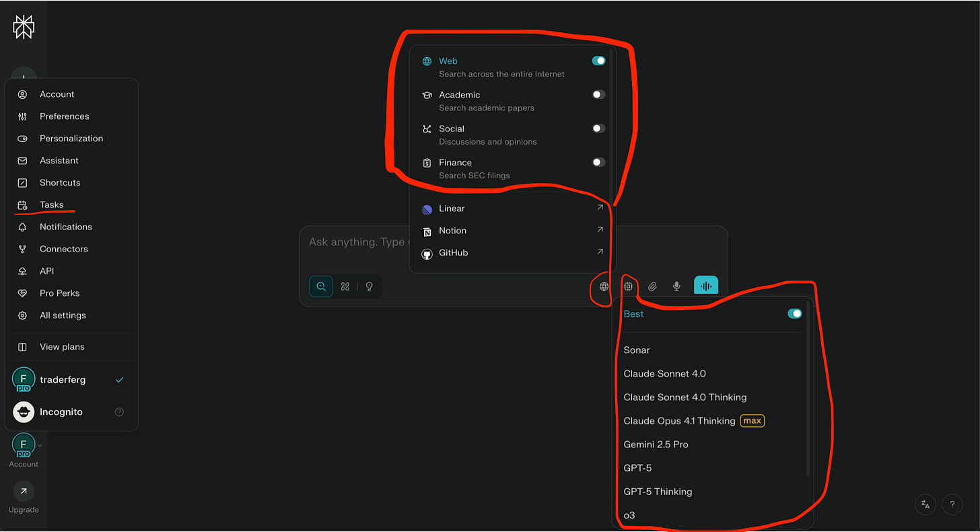Image resolution: width=980 pixels, height=532 pixels.
Task: Open All settings
Action: coord(71,315)
